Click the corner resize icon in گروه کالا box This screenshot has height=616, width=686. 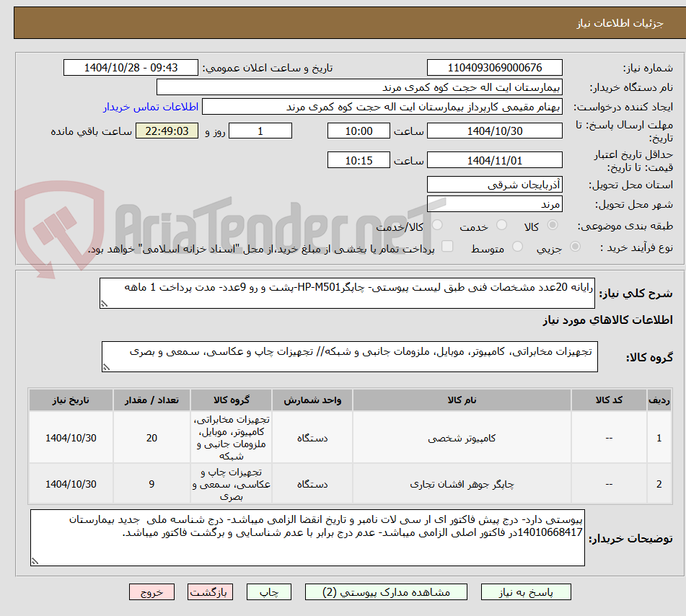tap(107, 368)
